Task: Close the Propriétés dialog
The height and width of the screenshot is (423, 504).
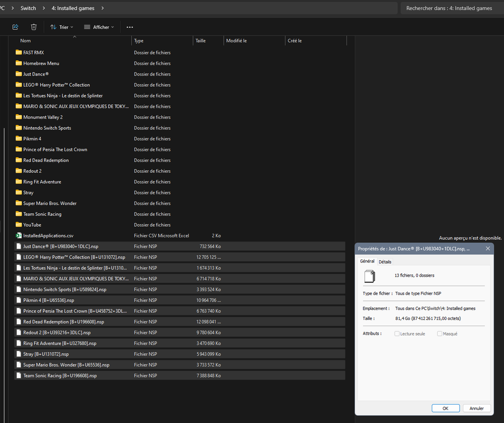Action: click(x=488, y=249)
